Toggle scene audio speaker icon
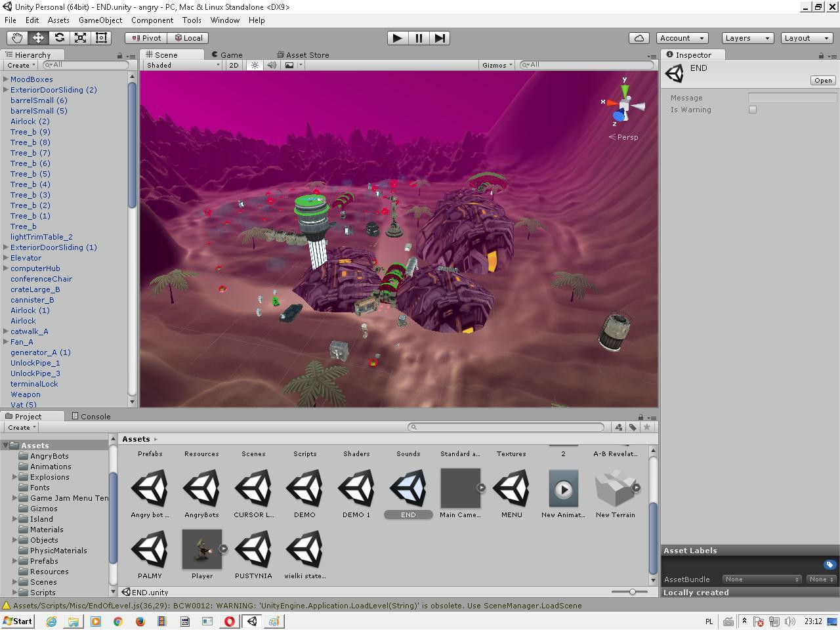 tap(272, 65)
